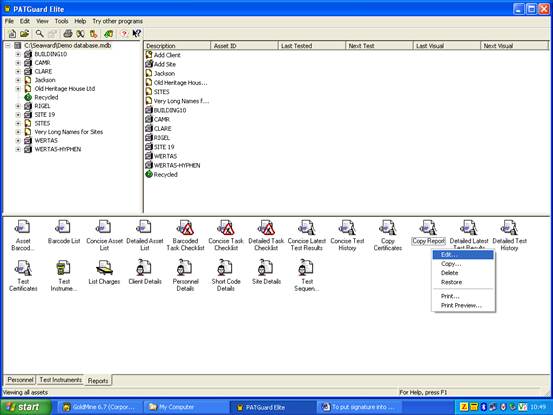Switch to the Personnel tab
The image size is (553, 415).
[x=20, y=380]
